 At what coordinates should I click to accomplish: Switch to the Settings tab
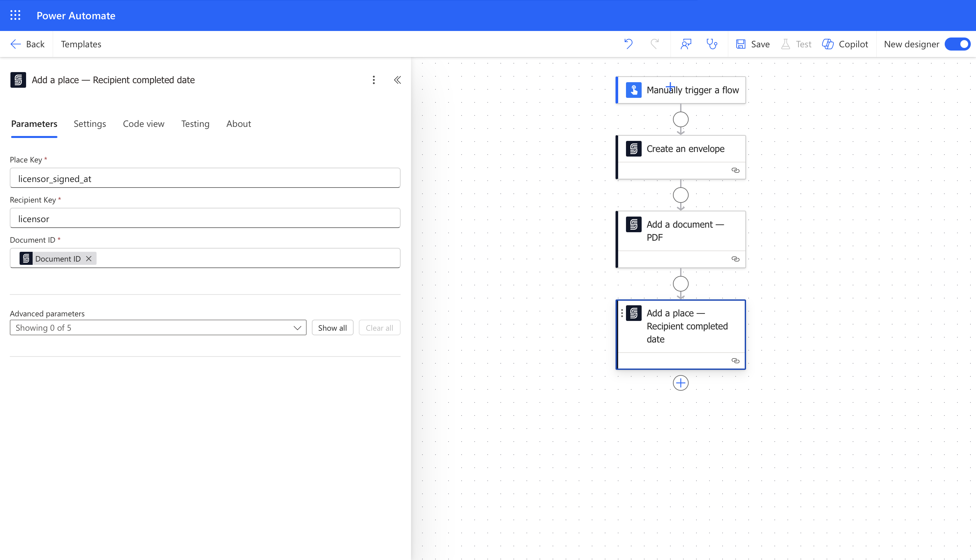[90, 124]
